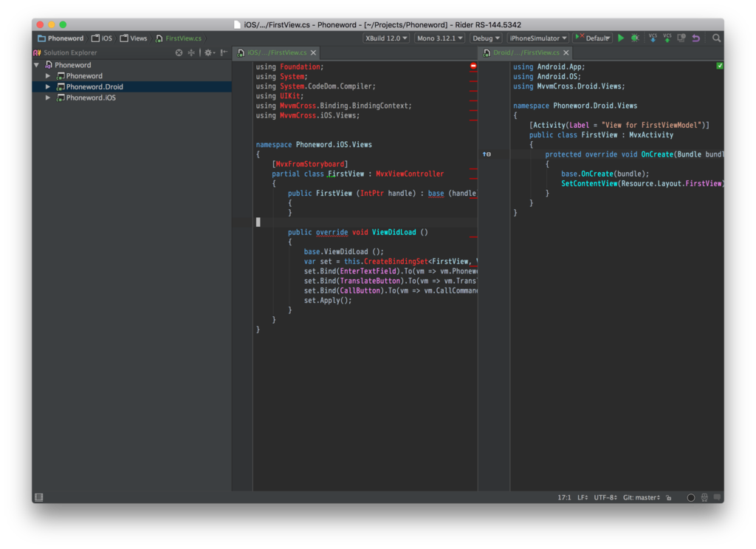Click the Phoneword.iOS project icon in the tree
The image size is (756, 549).
61,98
